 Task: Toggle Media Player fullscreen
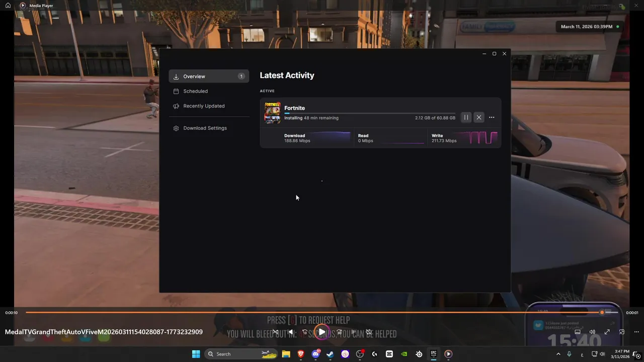[607, 332]
